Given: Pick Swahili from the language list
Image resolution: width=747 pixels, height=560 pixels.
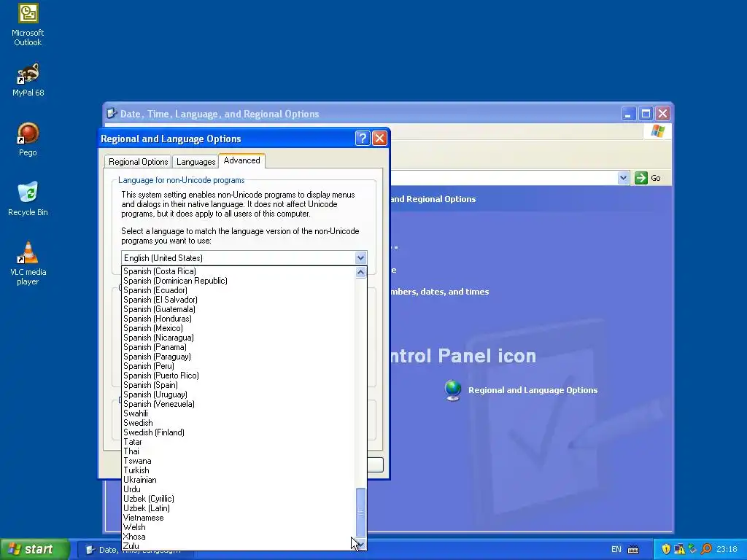Looking at the screenshot, I should (x=239, y=414).
